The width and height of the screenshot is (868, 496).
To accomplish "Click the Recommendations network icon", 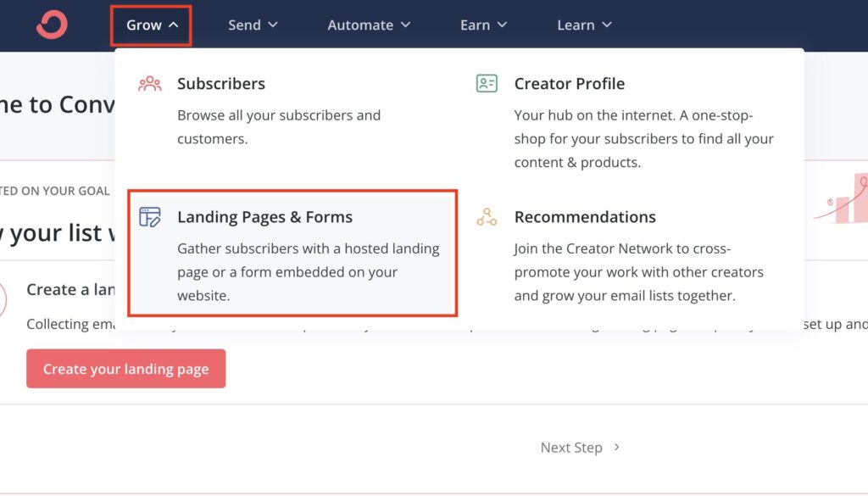I will (487, 217).
